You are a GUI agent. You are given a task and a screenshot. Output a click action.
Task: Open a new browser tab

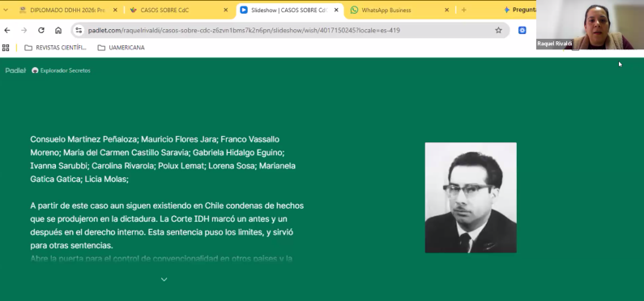pos(463,11)
